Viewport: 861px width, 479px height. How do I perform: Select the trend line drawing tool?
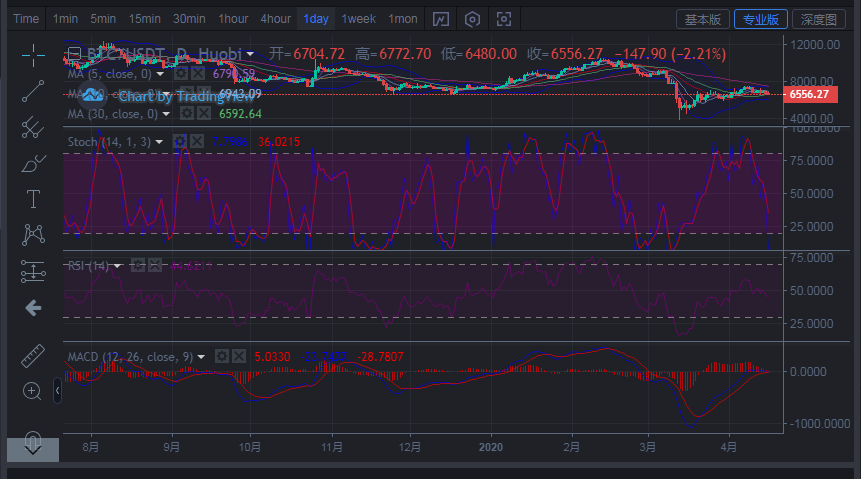33,91
